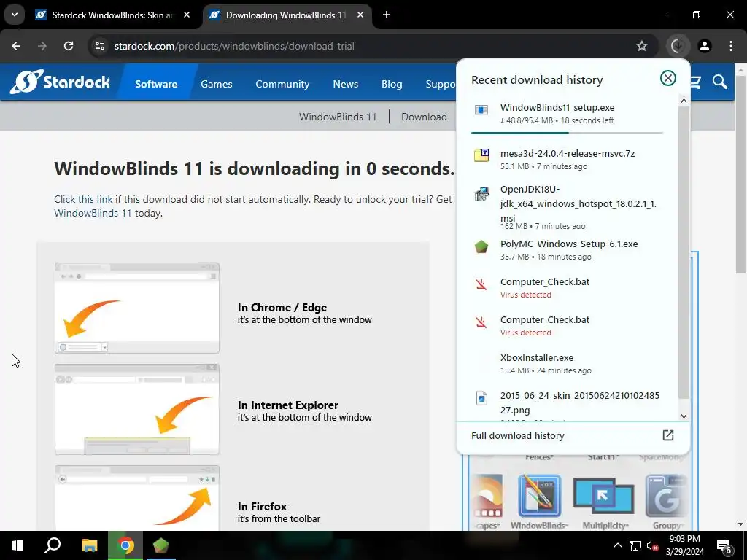Click the mesa3d 7z archive icon
Screen dimensions: 747x560
click(x=481, y=155)
